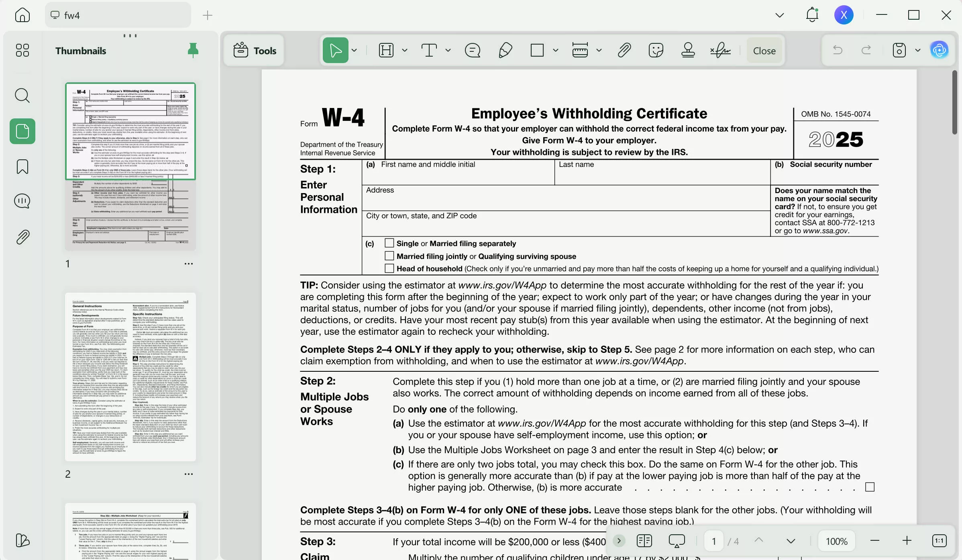The height and width of the screenshot is (560, 962).
Task: Open the document search panel
Action: pos(22,96)
